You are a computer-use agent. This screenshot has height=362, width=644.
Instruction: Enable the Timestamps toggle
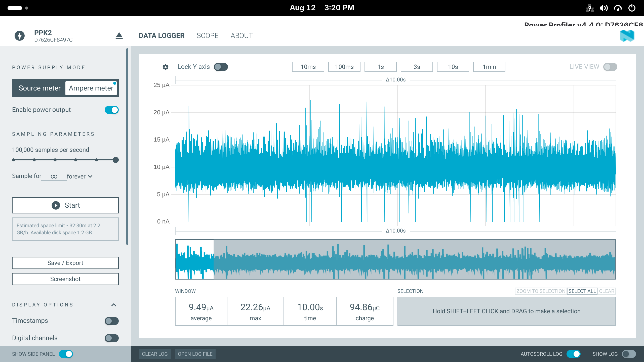point(112,321)
